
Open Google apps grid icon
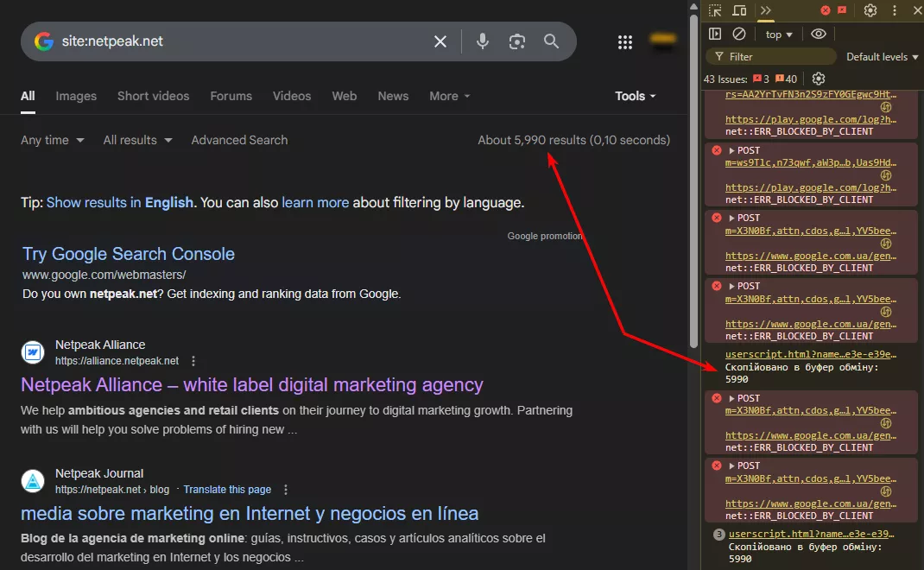[x=625, y=41]
